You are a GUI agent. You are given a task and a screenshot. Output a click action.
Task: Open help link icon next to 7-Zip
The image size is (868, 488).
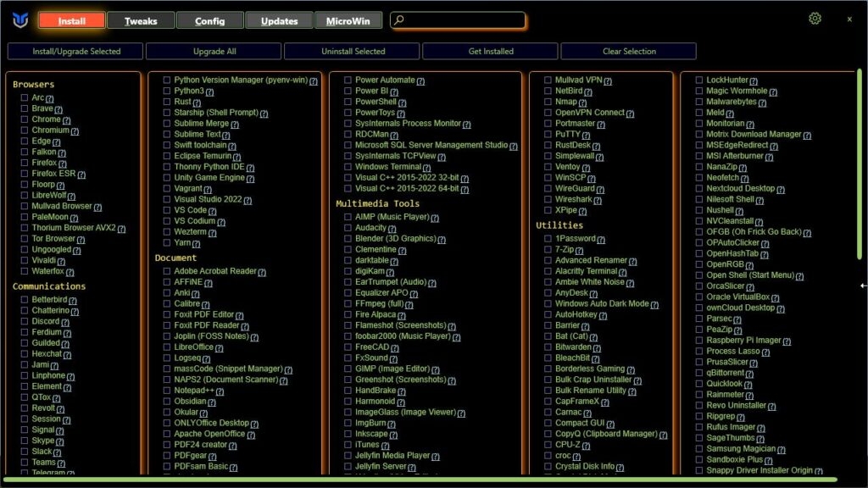pos(580,251)
